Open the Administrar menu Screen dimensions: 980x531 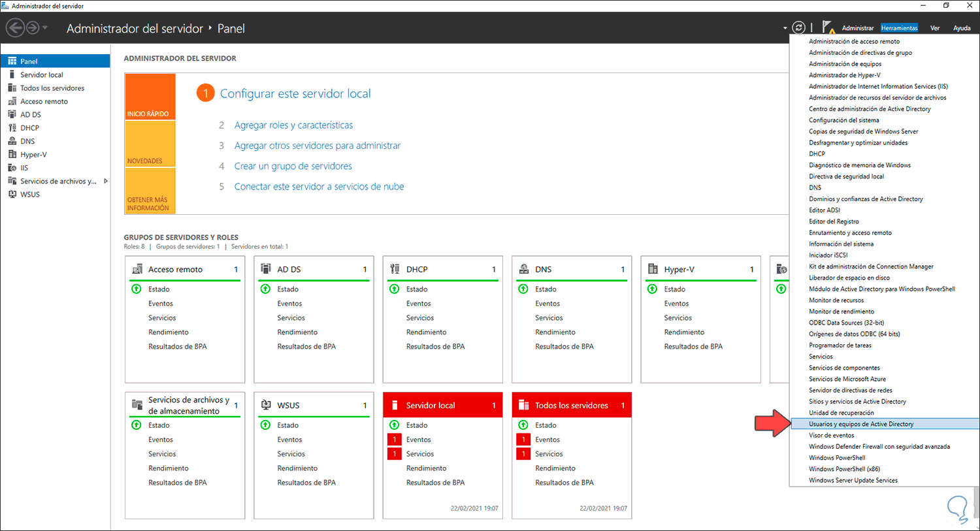pos(857,28)
